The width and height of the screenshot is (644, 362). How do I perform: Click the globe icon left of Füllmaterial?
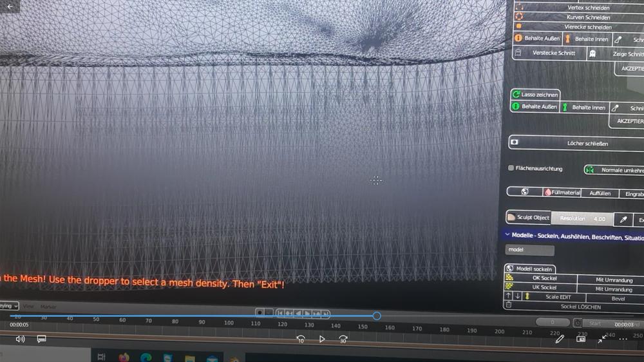524,191
